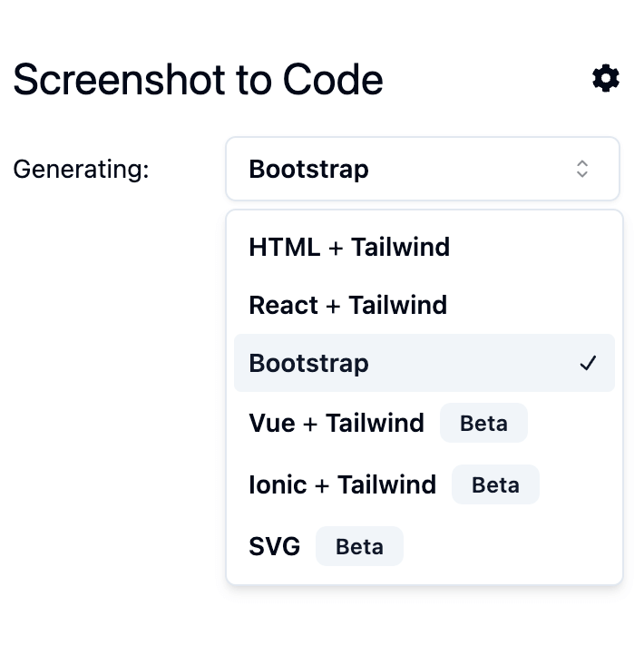Collapse the Generating stack combo box
The height and width of the screenshot is (655, 644).
click(422, 169)
